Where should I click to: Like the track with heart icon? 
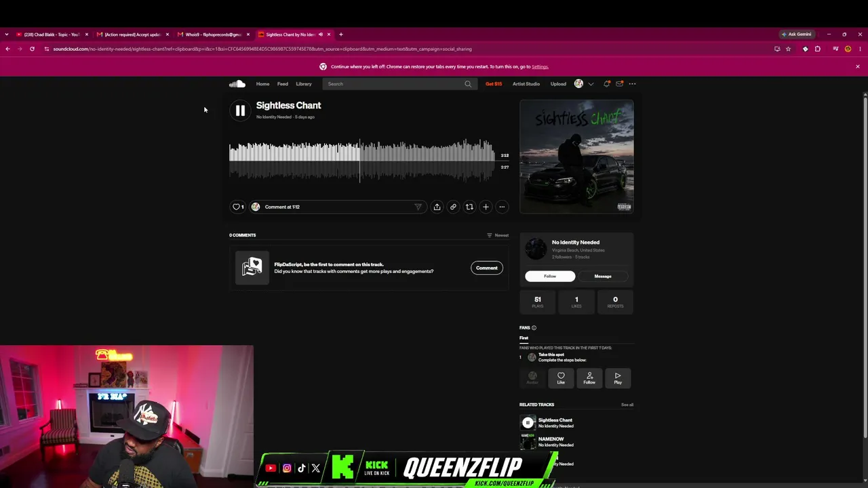237,207
